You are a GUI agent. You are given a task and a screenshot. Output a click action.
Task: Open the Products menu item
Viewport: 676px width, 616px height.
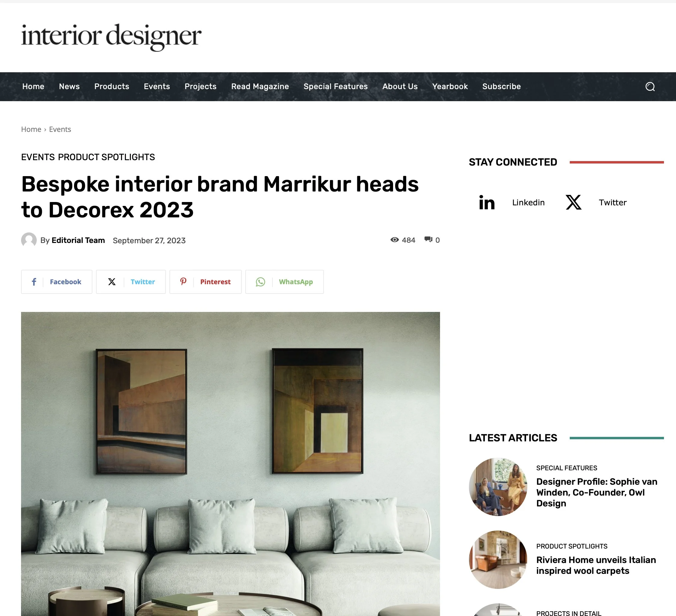pyautogui.click(x=112, y=87)
